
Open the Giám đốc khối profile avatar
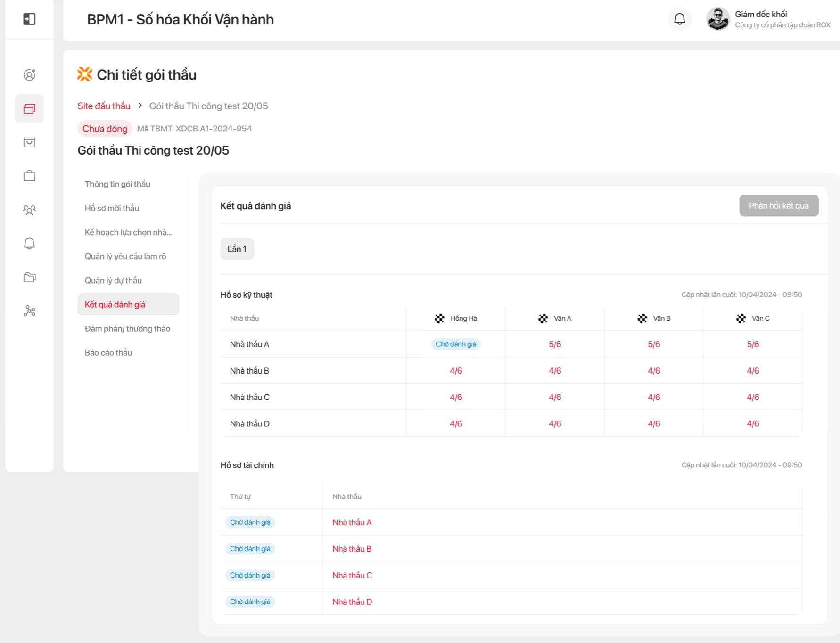[717, 19]
